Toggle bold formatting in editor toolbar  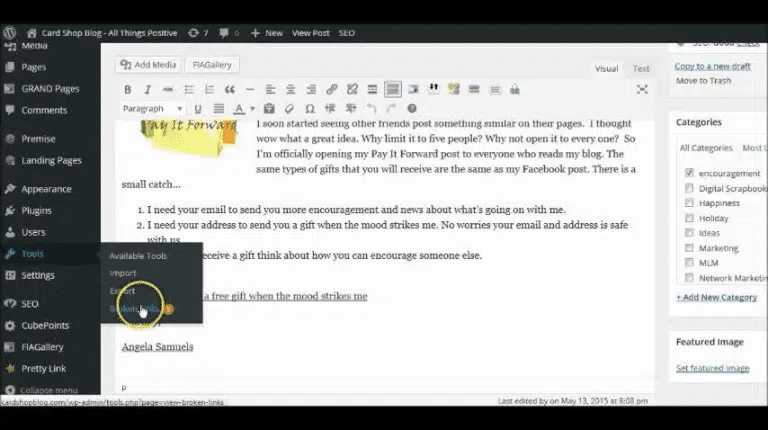point(128,90)
